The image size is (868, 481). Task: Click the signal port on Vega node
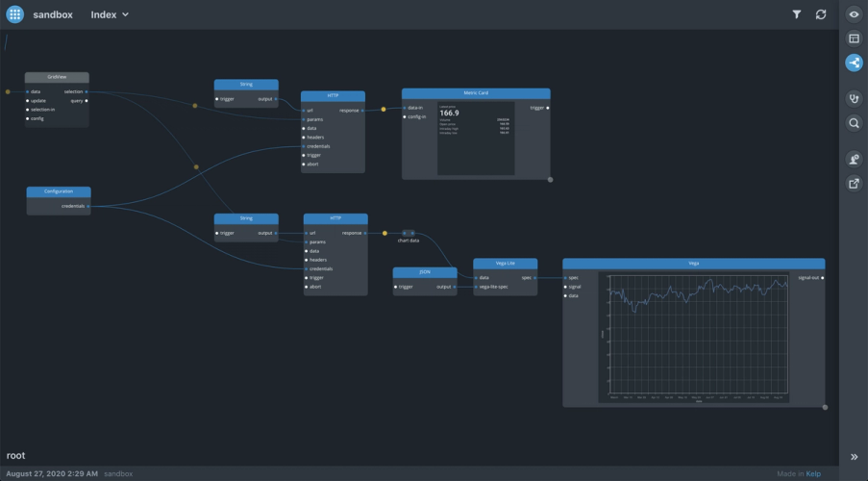pos(566,287)
